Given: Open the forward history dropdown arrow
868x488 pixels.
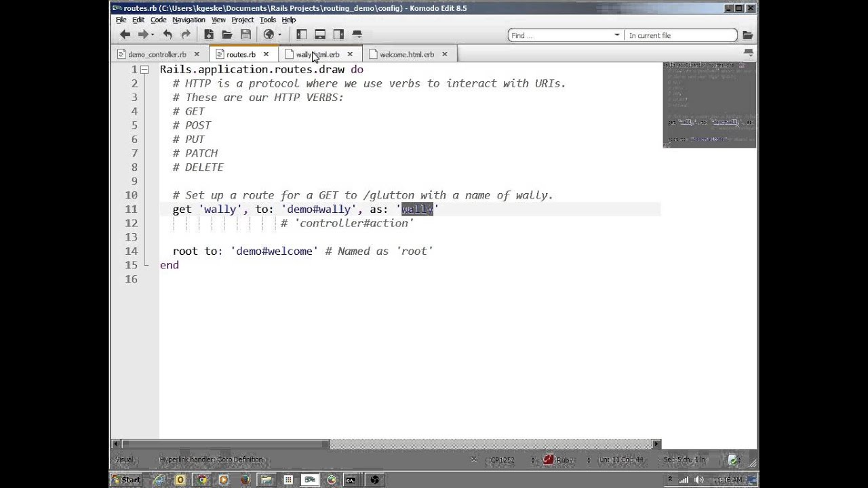Looking at the screenshot, I should click(x=153, y=35).
